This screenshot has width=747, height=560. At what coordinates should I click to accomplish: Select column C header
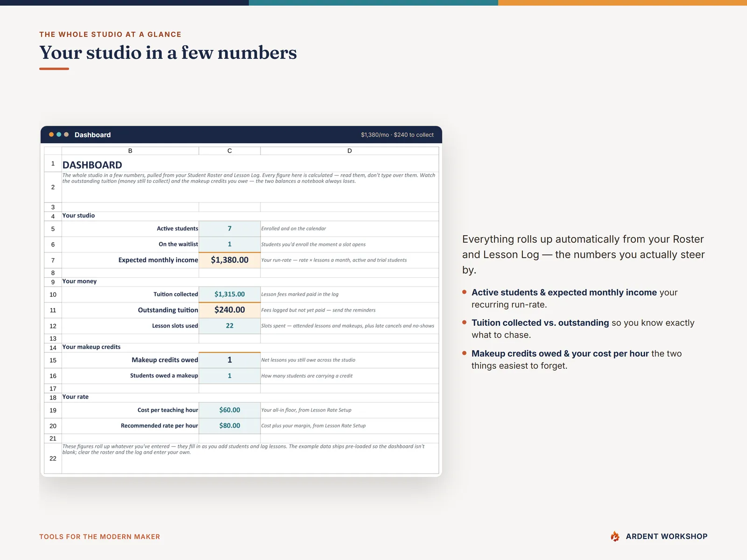click(x=230, y=151)
